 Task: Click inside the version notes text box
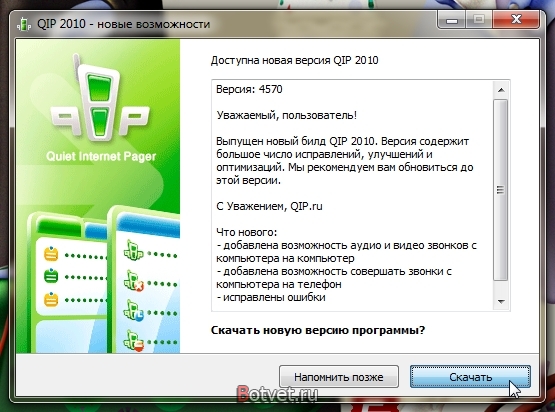pyautogui.click(x=352, y=196)
